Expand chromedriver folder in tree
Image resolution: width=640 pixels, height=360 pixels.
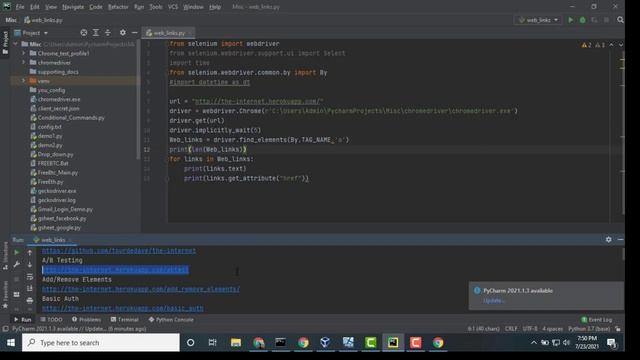(24, 62)
